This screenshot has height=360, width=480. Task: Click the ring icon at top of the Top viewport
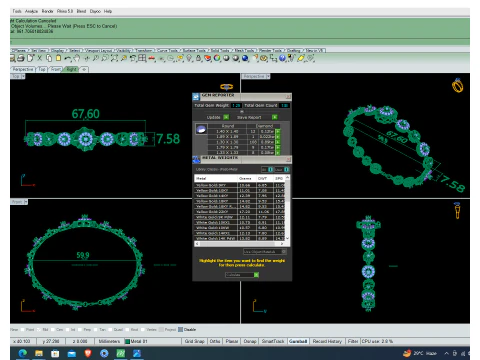(x=227, y=87)
